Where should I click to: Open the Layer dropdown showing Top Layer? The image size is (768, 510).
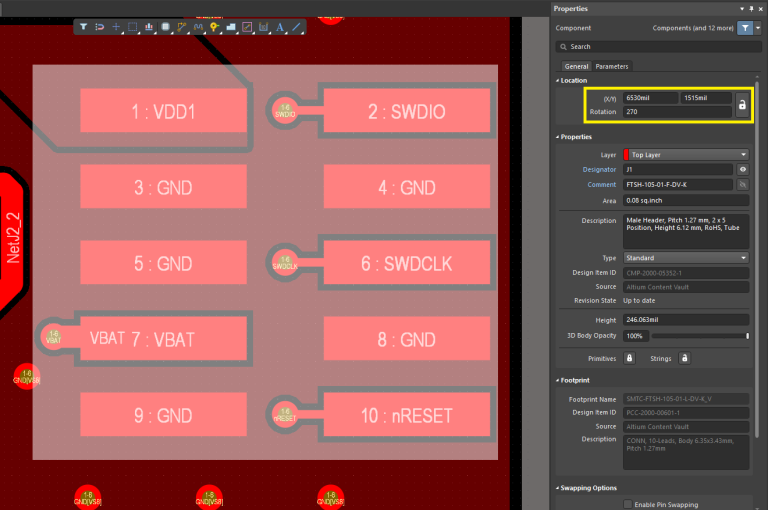point(686,155)
